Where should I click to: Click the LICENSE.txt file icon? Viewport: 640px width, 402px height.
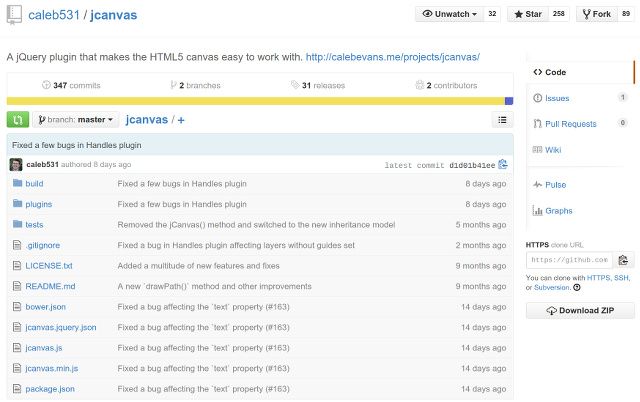17,266
